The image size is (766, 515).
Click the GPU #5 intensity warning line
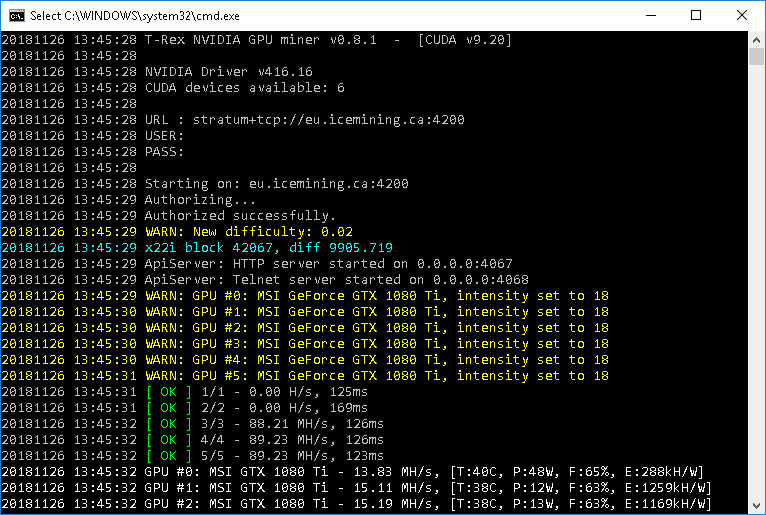click(x=305, y=376)
